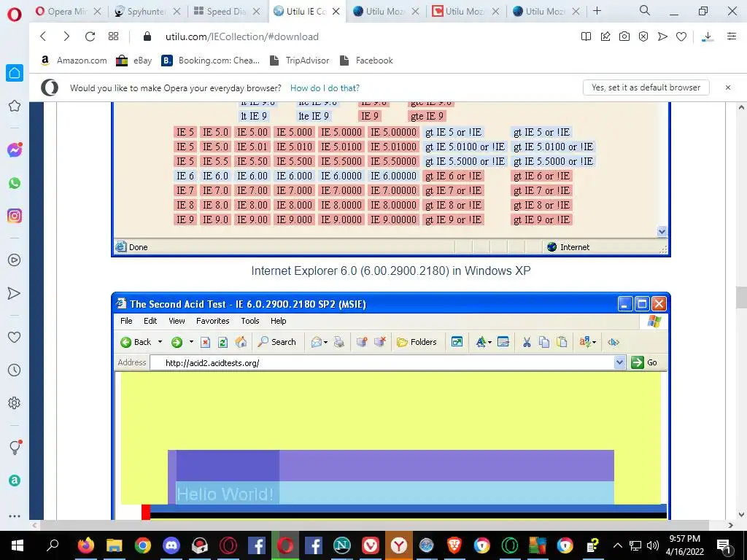Click lock icon for site security info

point(147,36)
